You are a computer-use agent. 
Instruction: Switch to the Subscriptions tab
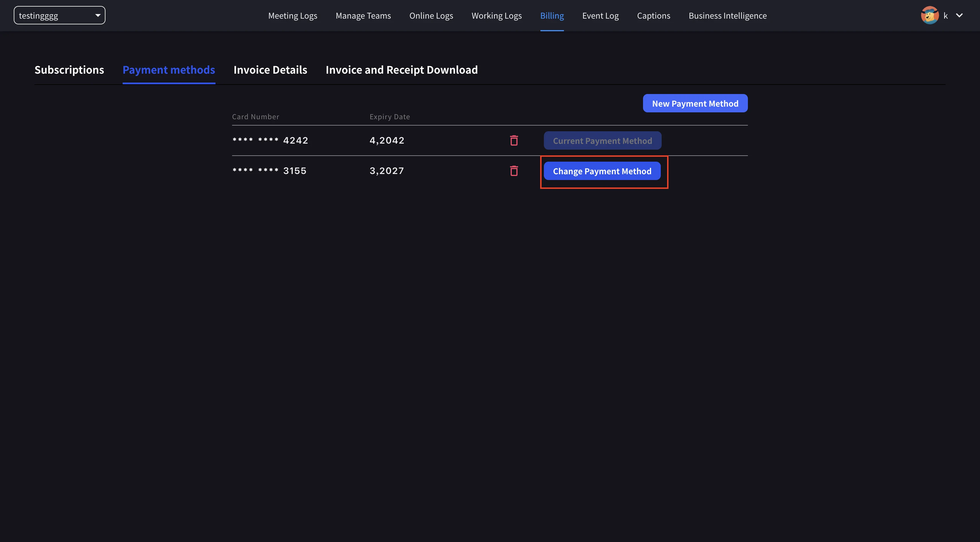(69, 70)
